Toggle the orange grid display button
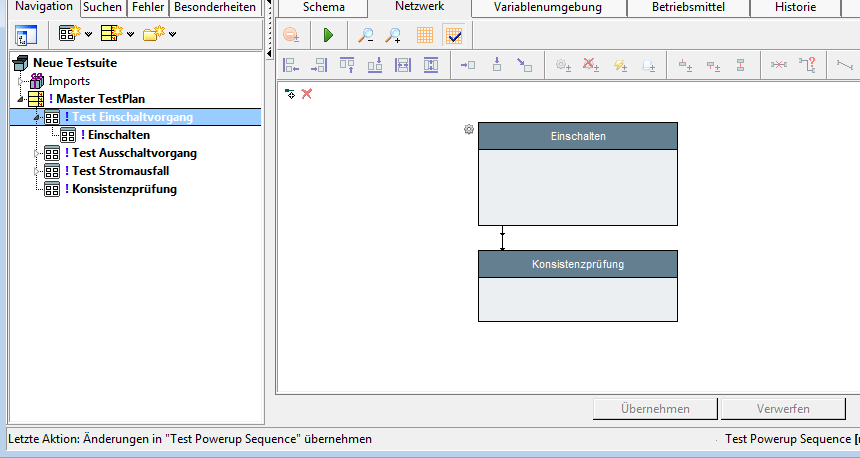Screen dimensions: 860x458 tap(425, 35)
